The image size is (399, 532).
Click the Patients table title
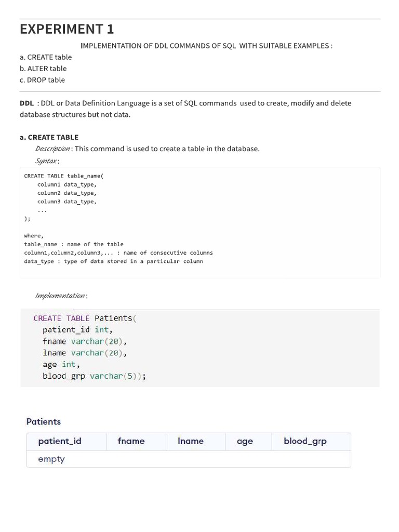click(x=44, y=421)
